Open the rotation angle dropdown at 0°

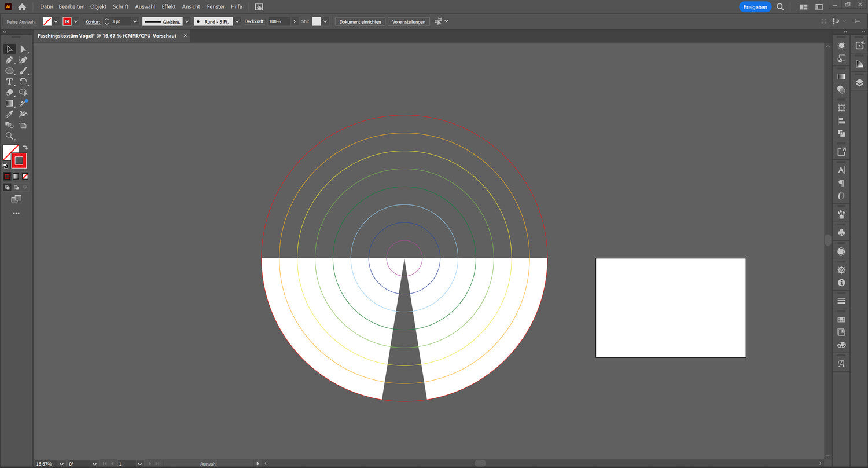click(94, 464)
